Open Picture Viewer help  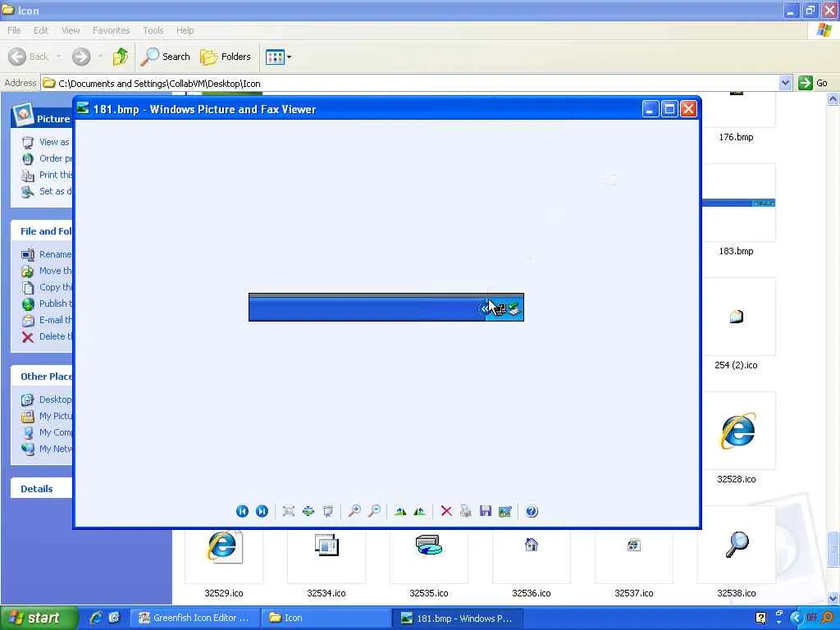(x=532, y=511)
